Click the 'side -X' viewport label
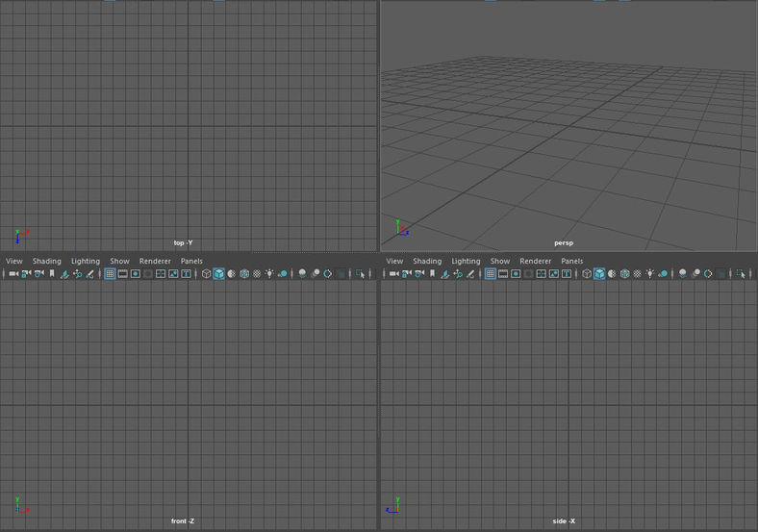The image size is (758, 532). (564, 520)
